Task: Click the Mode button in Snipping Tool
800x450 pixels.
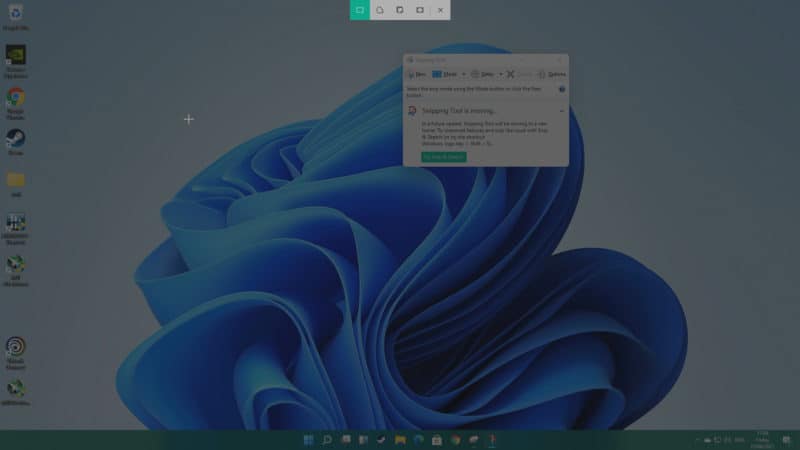Action: click(x=444, y=74)
